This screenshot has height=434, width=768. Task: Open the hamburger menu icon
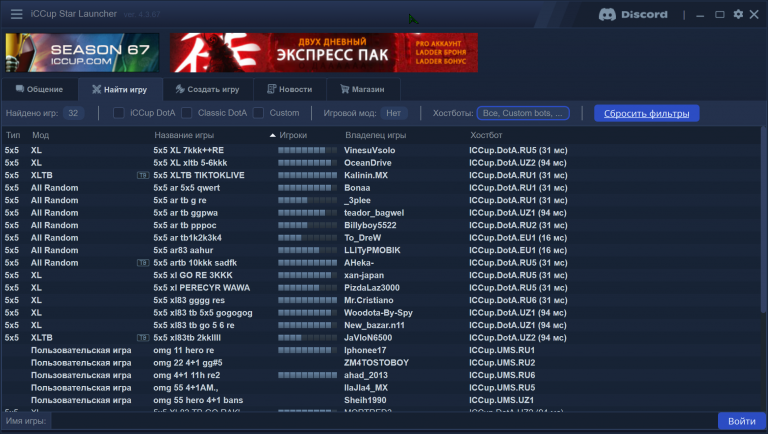17,14
